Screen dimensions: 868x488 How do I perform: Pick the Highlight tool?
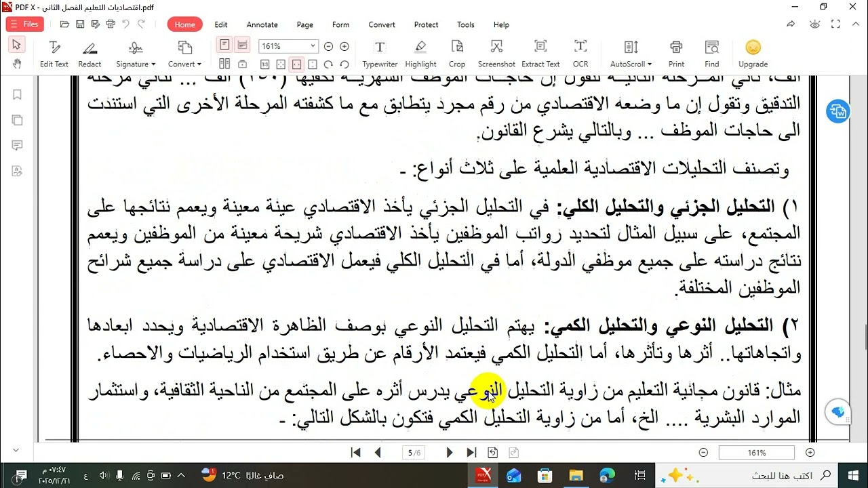[420, 54]
